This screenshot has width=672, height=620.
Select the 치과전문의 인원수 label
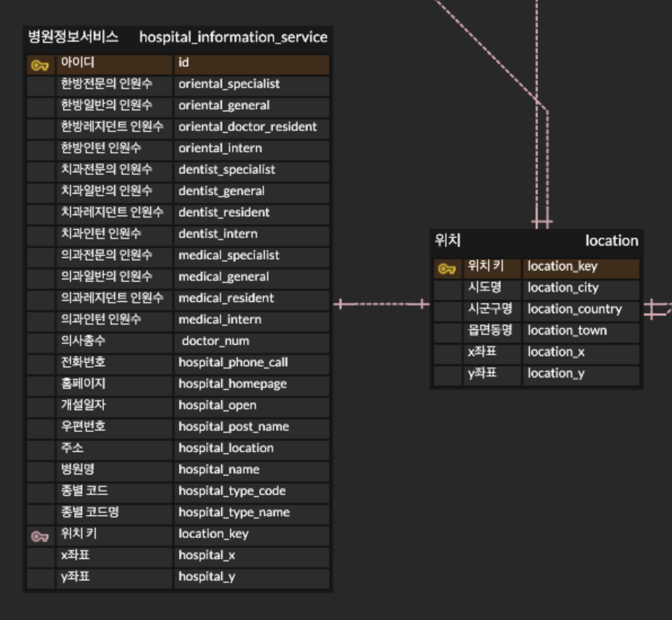107,169
